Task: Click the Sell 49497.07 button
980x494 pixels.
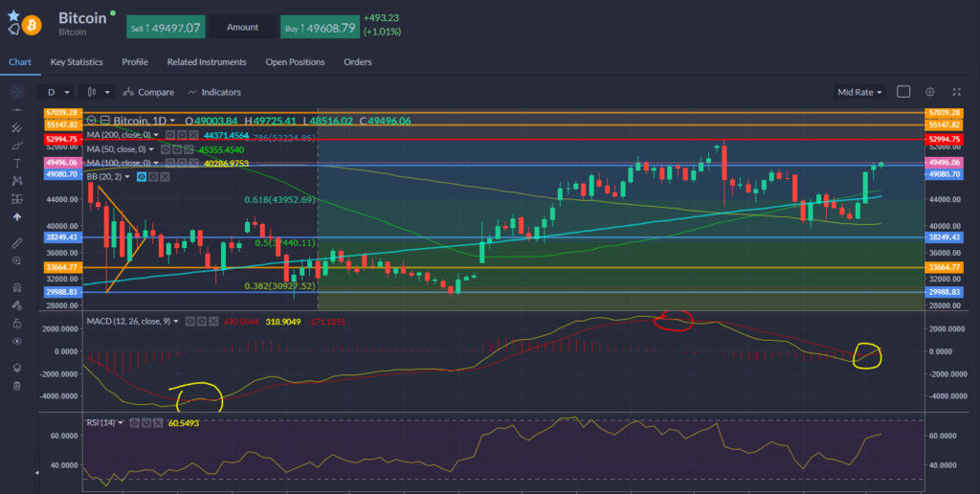Action: [x=167, y=28]
